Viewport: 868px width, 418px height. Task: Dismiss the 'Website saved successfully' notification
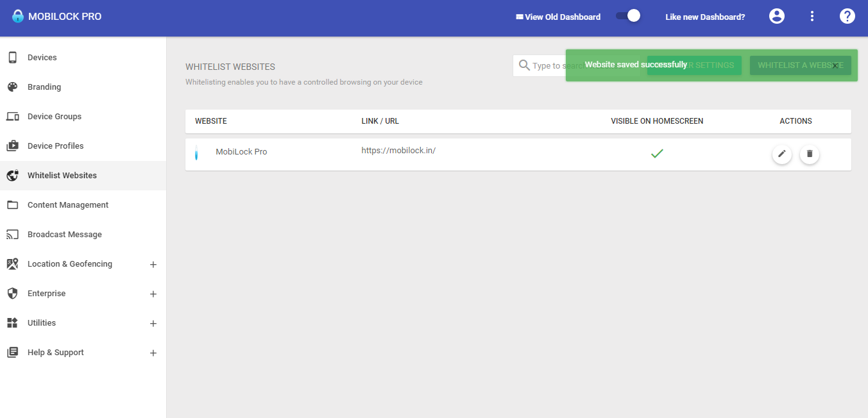coord(835,65)
